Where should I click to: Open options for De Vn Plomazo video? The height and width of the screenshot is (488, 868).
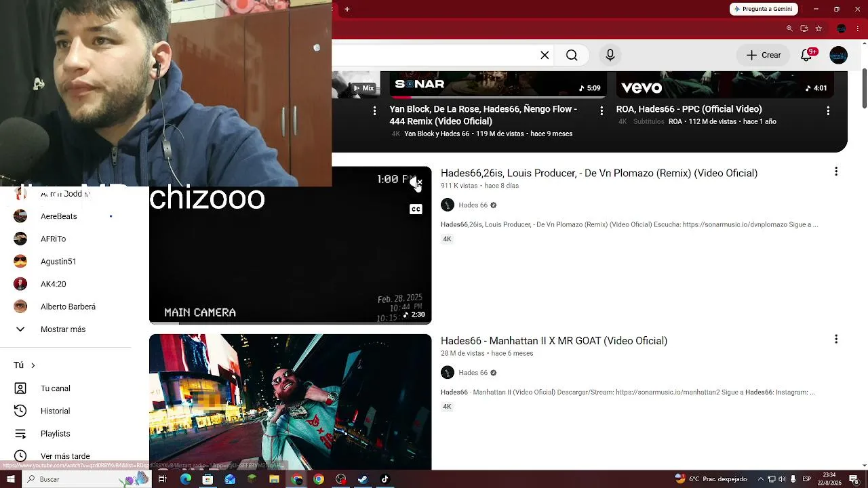coord(836,172)
